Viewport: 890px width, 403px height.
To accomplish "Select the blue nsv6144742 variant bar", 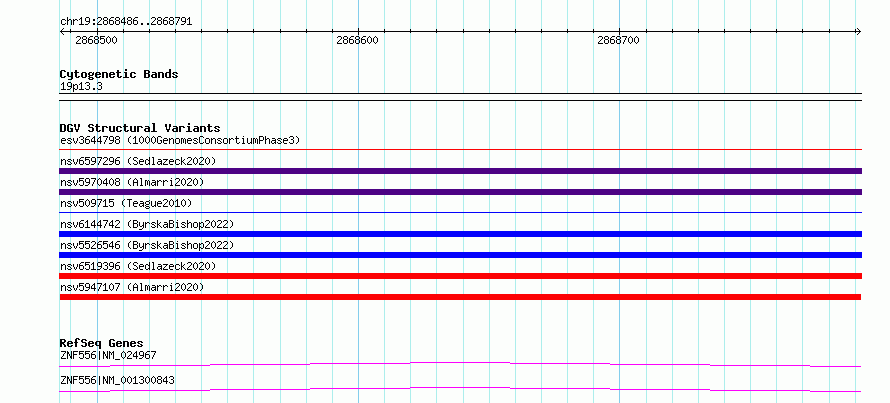I will 460,234.
